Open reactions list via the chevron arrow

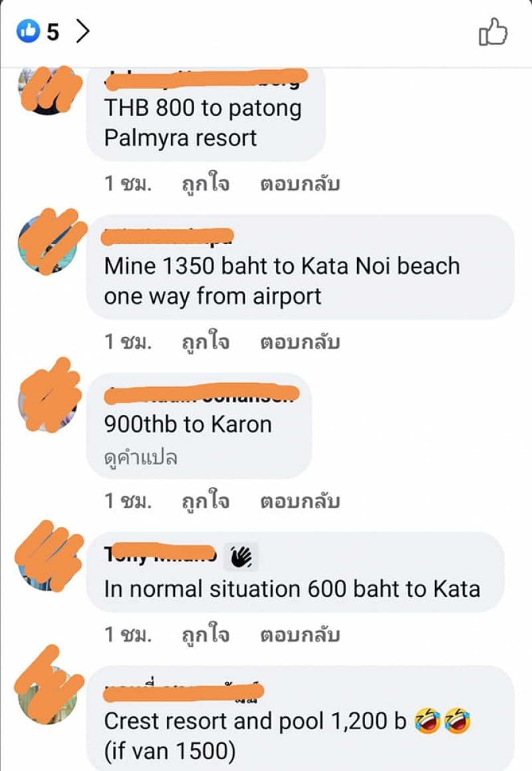pyautogui.click(x=83, y=31)
